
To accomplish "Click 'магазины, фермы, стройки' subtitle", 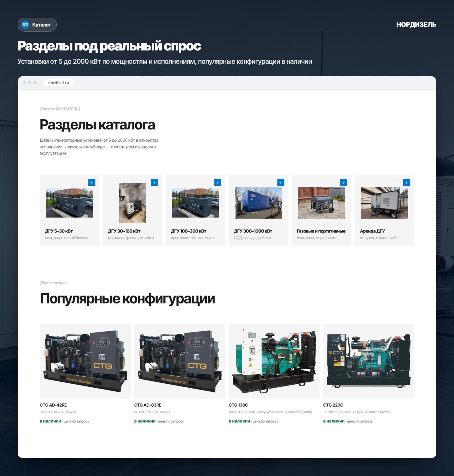I will pos(131,238).
